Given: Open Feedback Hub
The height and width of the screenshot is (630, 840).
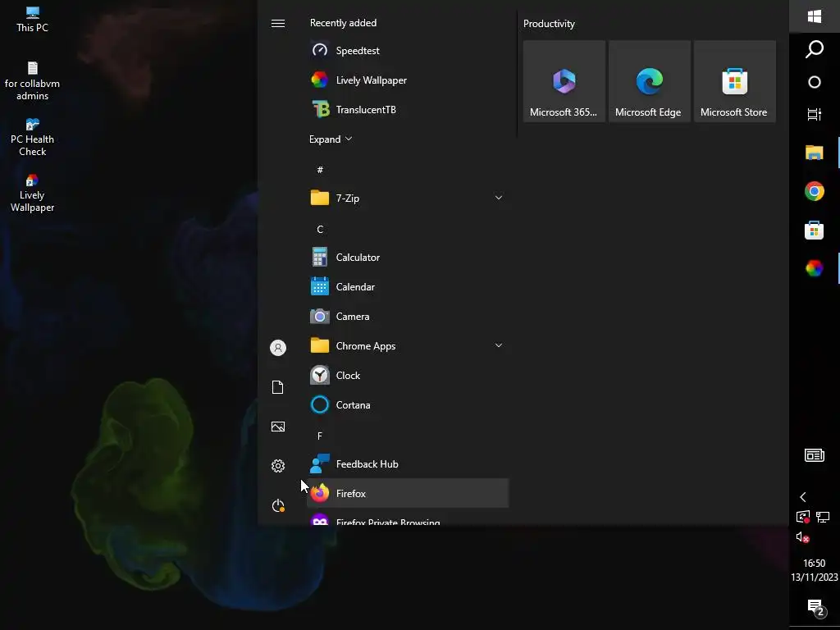Looking at the screenshot, I should pos(407,464).
